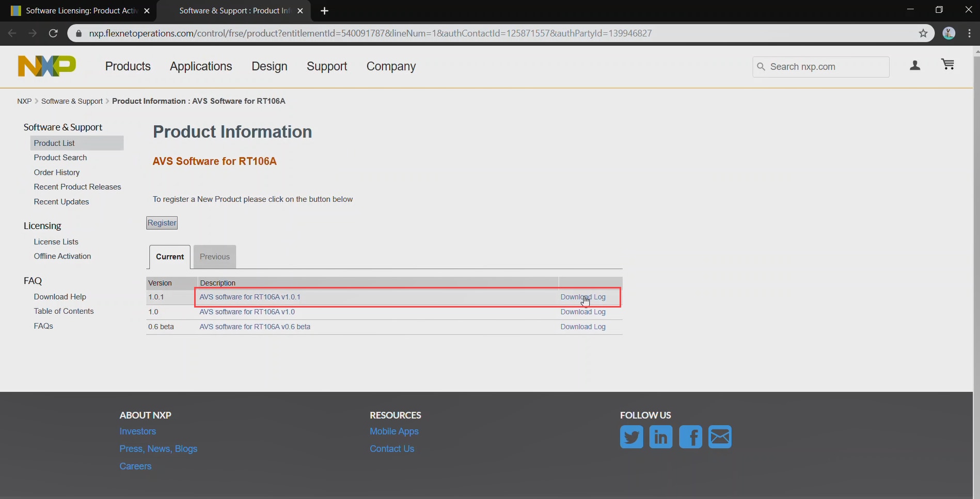980x499 pixels.
Task: Click the NXP logo
Action: 46,66
